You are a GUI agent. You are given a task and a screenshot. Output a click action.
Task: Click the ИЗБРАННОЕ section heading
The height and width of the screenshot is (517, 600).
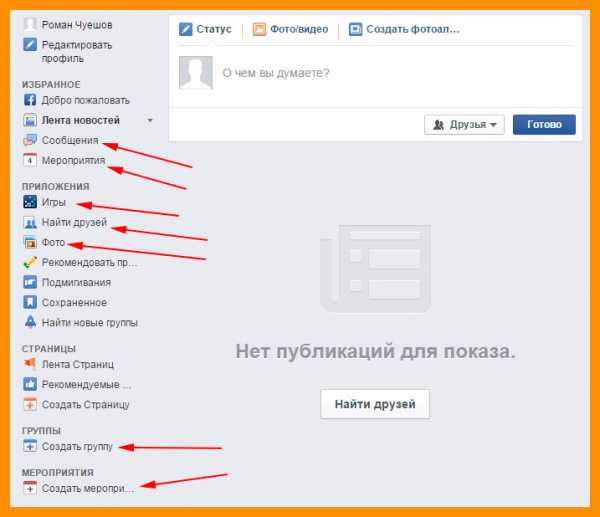tap(51, 85)
